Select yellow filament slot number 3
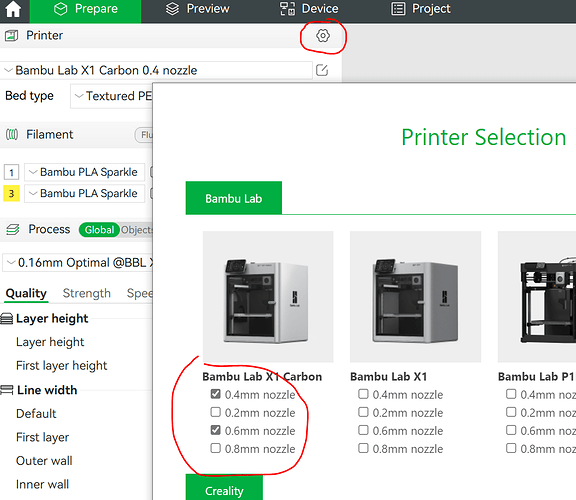 click(x=11, y=193)
